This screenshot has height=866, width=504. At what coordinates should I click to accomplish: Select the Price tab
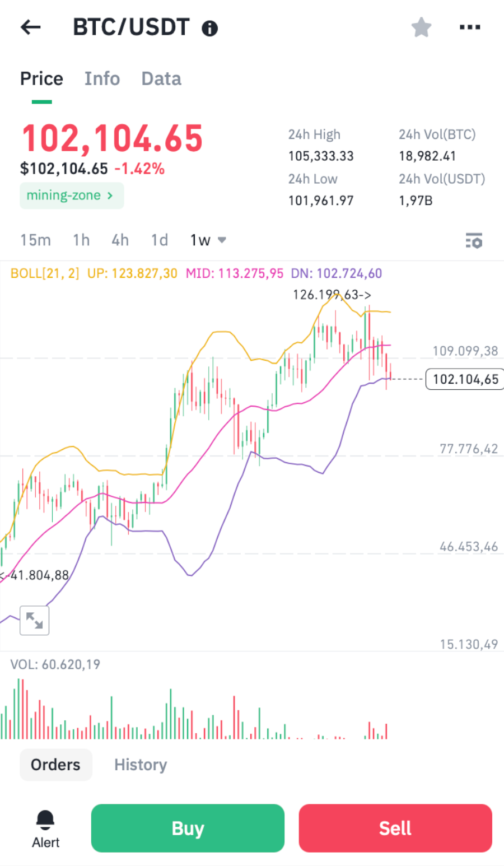(41, 79)
